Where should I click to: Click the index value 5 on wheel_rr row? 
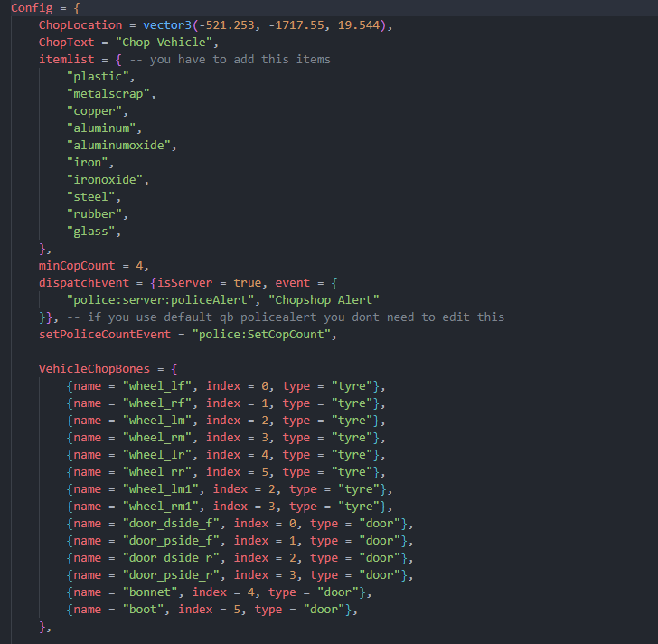pos(265,472)
